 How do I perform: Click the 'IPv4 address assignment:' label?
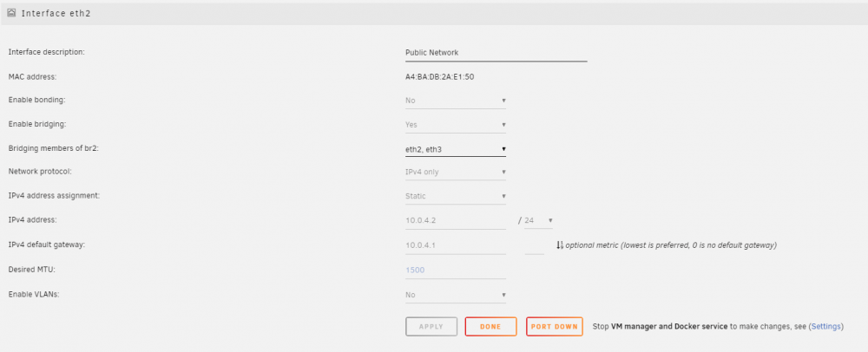coord(54,196)
